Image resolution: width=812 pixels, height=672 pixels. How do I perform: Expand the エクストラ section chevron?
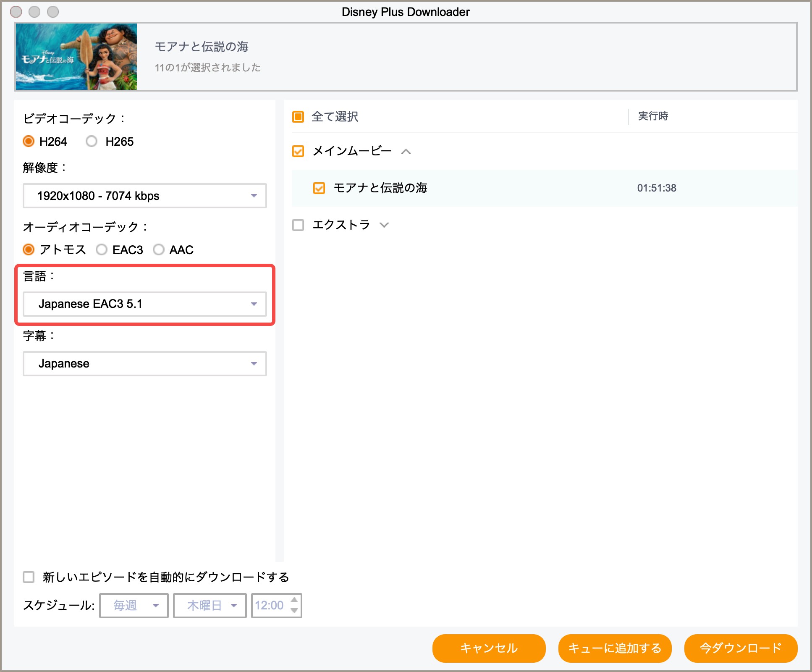point(384,225)
